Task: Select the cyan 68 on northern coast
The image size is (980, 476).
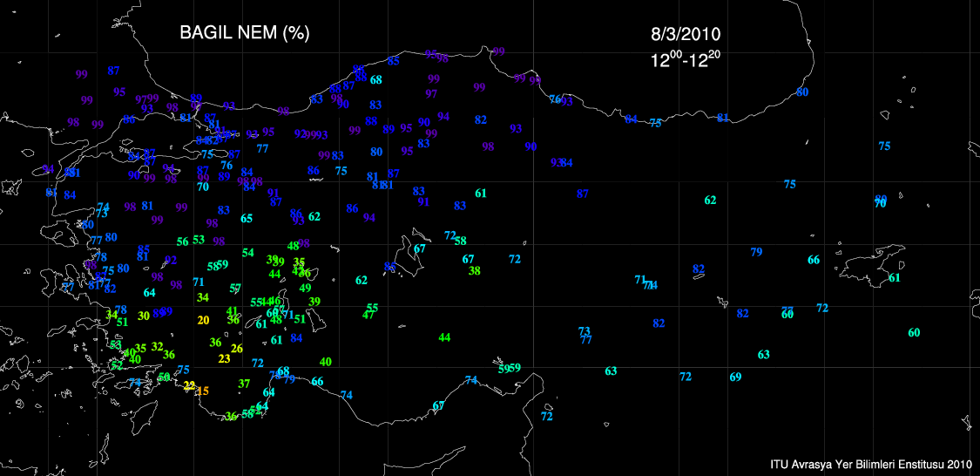Action: tap(376, 79)
